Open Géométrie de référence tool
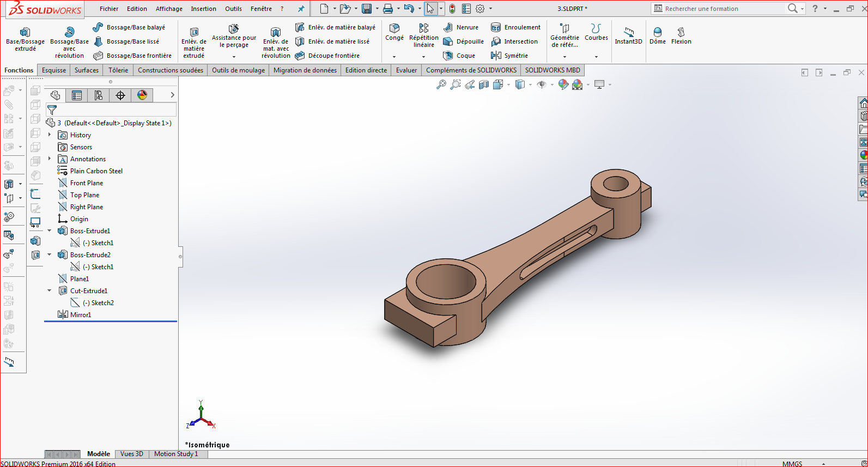The width and height of the screenshot is (868, 467). click(564, 35)
